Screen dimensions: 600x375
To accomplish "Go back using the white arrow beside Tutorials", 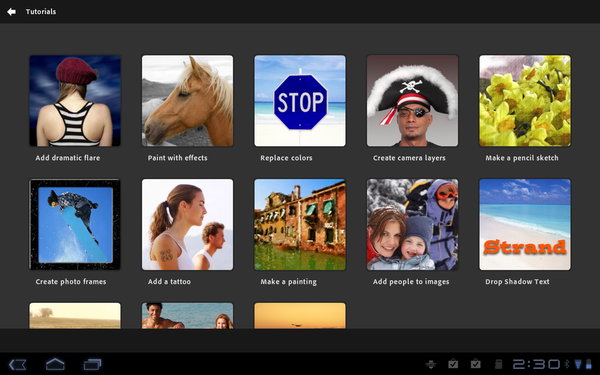I will point(11,12).
